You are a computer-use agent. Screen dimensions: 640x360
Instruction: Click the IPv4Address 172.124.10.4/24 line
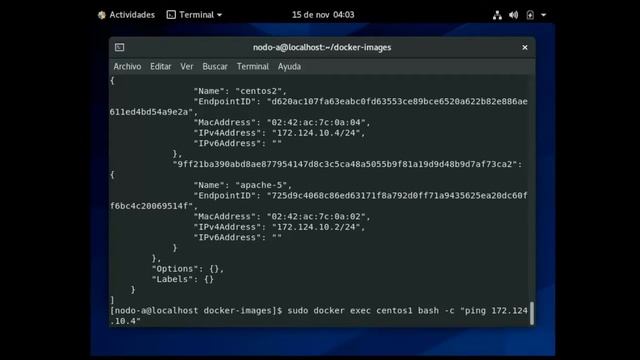tap(279, 133)
